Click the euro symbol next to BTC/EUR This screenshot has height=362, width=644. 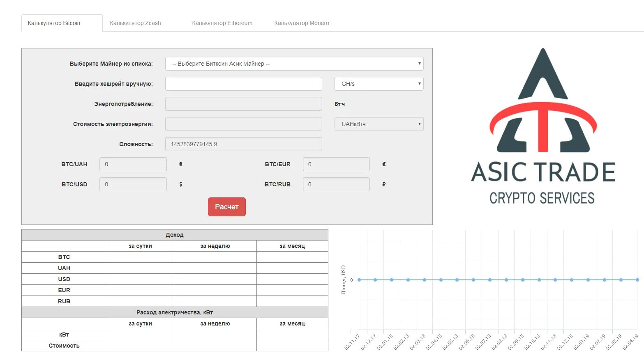(x=384, y=164)
